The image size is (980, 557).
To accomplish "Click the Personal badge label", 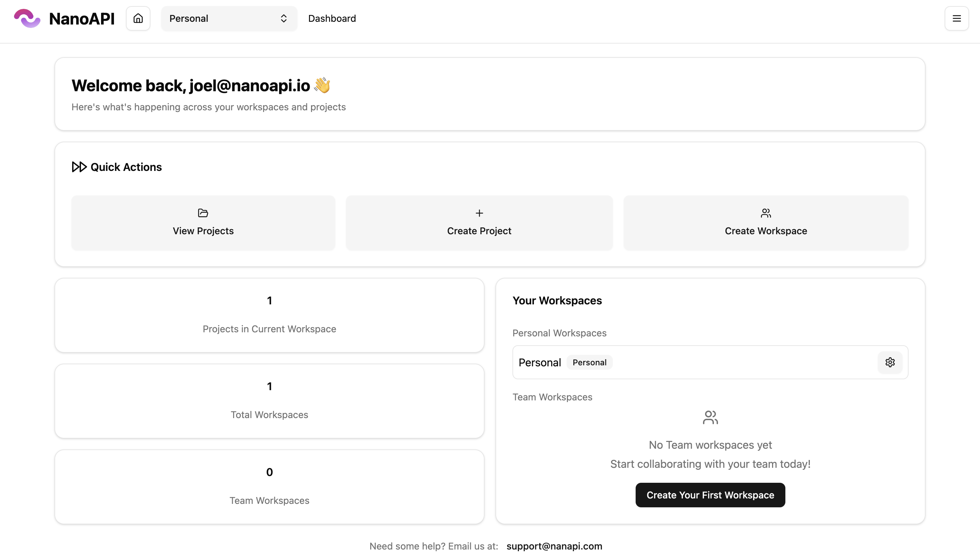I will [589, 362].
